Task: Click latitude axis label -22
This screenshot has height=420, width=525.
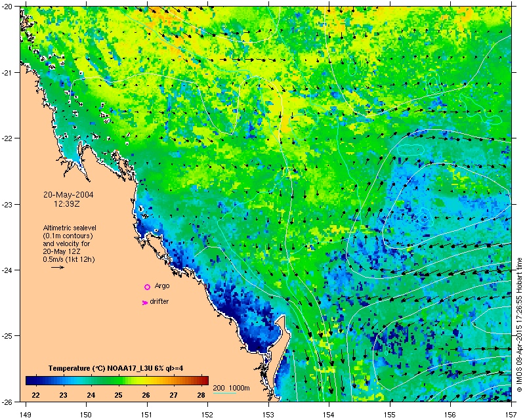Action: [x=7, y=138]
